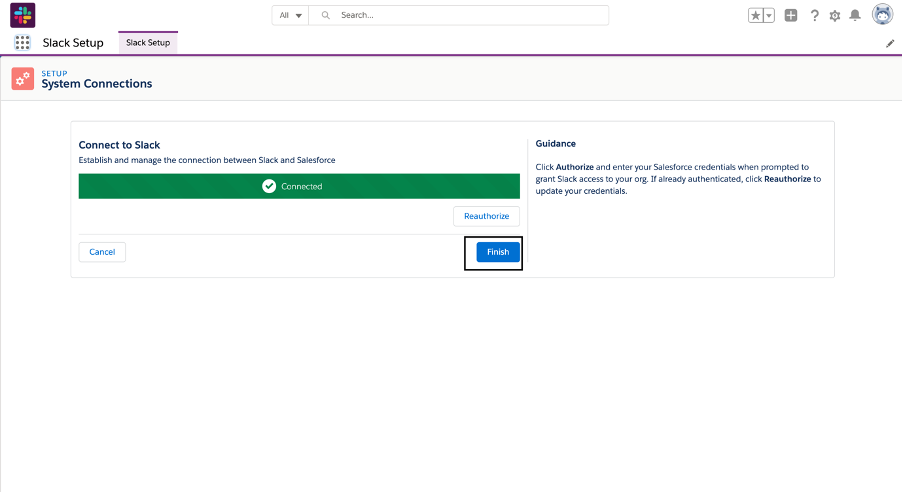
Task: Open the All search scope dropdown
Action: tap(291, 16)
